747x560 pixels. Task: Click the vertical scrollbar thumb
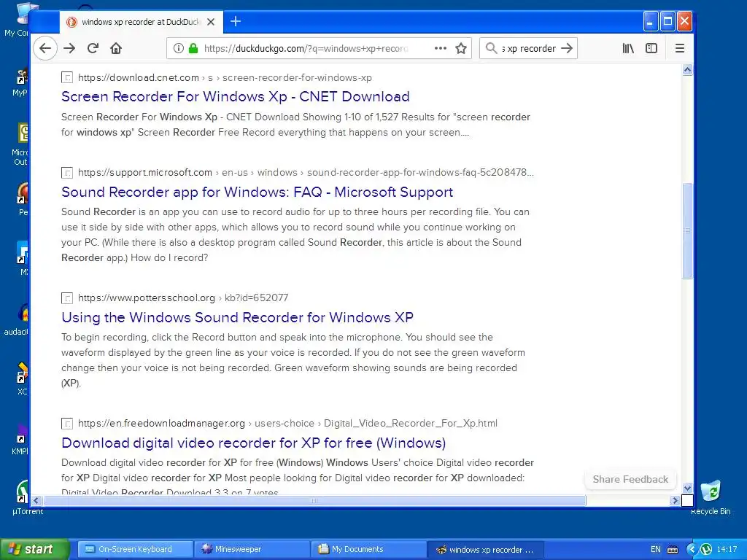coord(687,230)
